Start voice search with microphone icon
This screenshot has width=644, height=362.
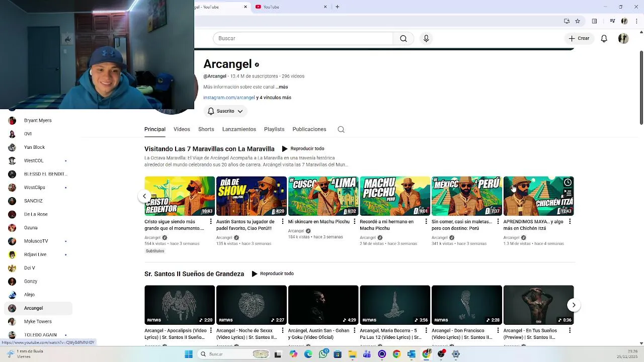(426, 38)
